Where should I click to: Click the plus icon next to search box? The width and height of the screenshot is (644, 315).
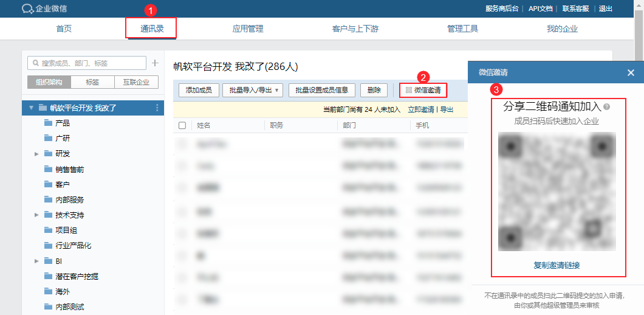(155, 63)
